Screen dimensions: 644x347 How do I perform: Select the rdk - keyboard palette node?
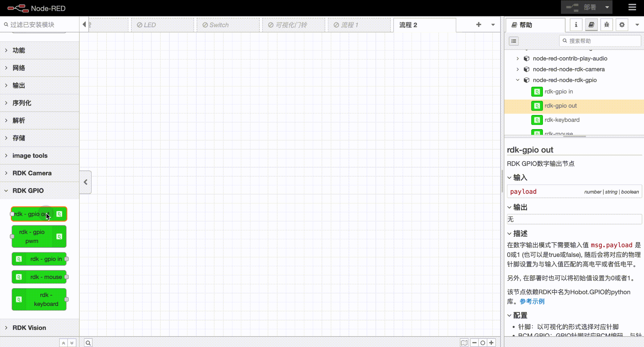(39, 299)
